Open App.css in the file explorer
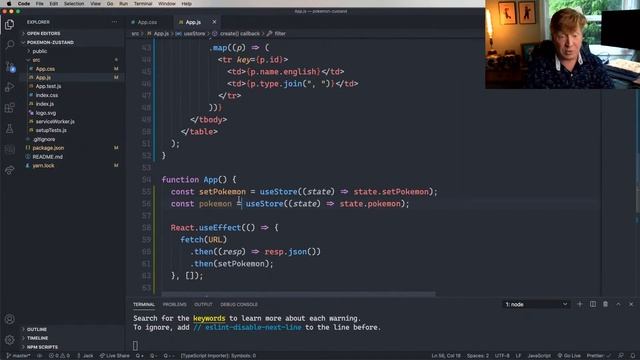Image resolution: width=640 pixels, height=360 pixels. [45, 69]
